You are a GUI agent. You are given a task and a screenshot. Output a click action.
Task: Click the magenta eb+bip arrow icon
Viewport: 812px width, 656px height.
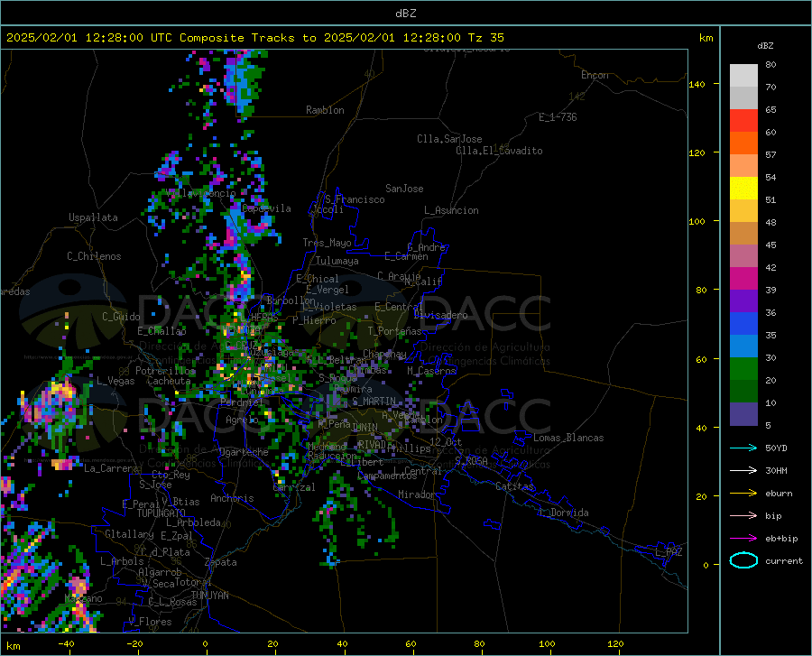tap(743, 539)
